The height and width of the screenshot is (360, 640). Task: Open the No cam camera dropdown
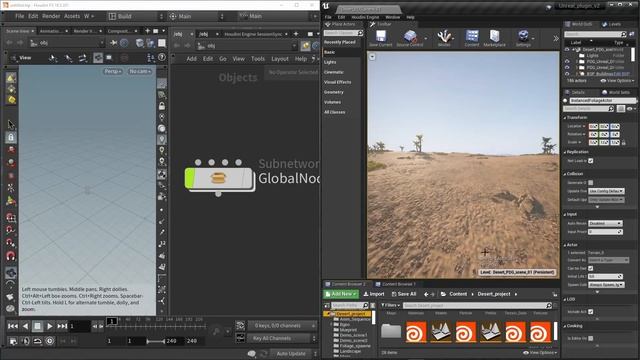point(140,71)
